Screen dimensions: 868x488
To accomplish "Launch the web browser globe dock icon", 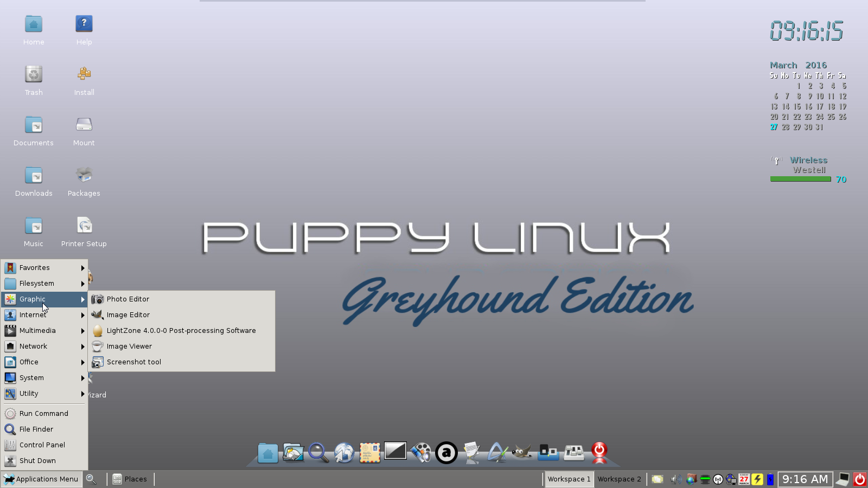I will pos(344,453).
